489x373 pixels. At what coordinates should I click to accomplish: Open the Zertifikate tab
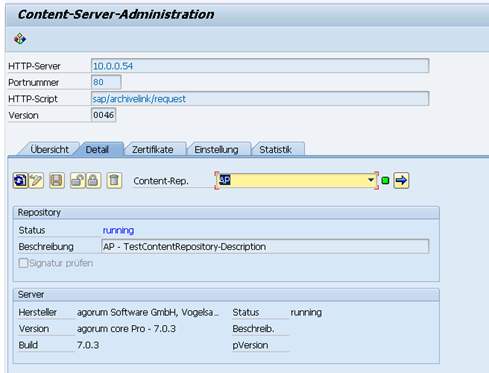coord(152,149)
